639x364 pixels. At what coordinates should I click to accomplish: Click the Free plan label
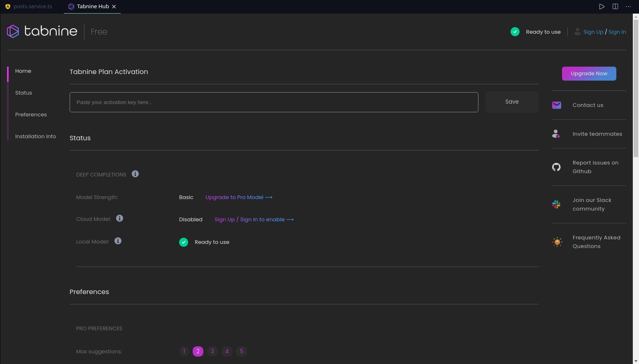pyautogui.click(x=99, y=32)
